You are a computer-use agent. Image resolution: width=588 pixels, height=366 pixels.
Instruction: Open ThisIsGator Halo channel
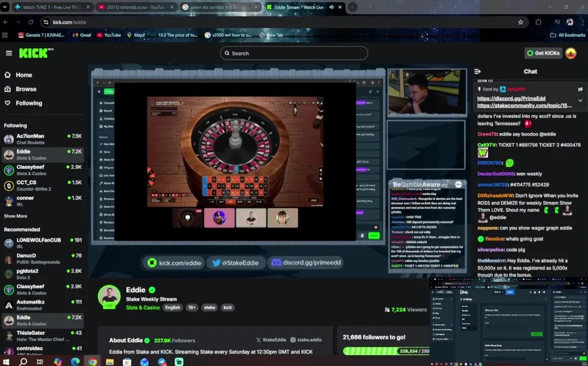pyautogui.click(x=43, y=336)
